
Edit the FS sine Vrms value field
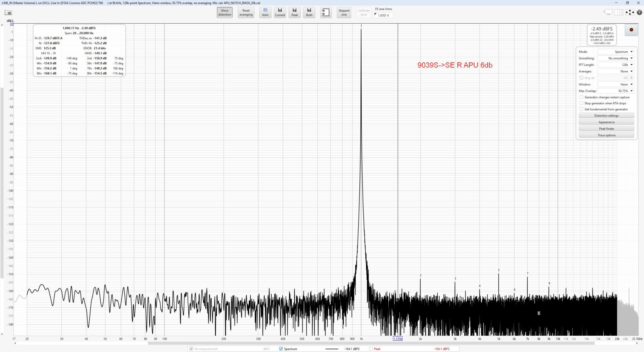point(383,15)
